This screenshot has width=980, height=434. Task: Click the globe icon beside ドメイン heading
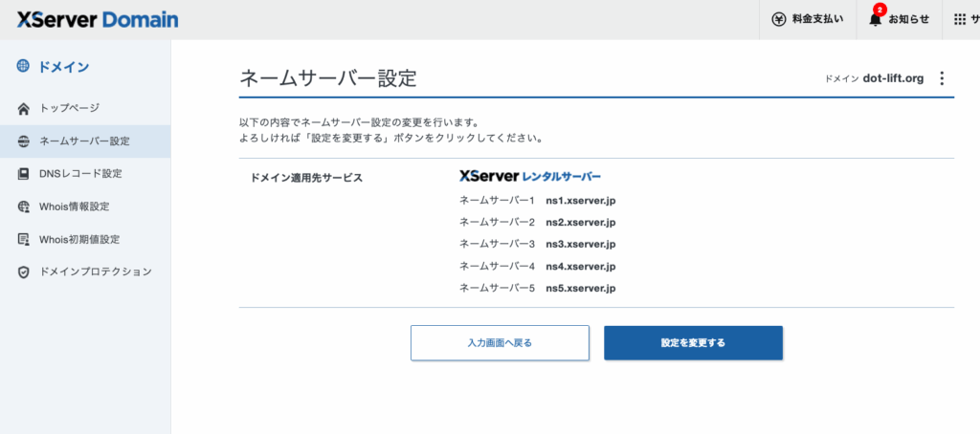pos(23,66)
